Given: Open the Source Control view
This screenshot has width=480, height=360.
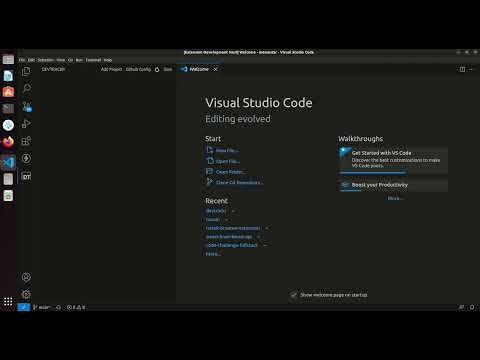Looking at the screenshot, I should coord(26,106).
